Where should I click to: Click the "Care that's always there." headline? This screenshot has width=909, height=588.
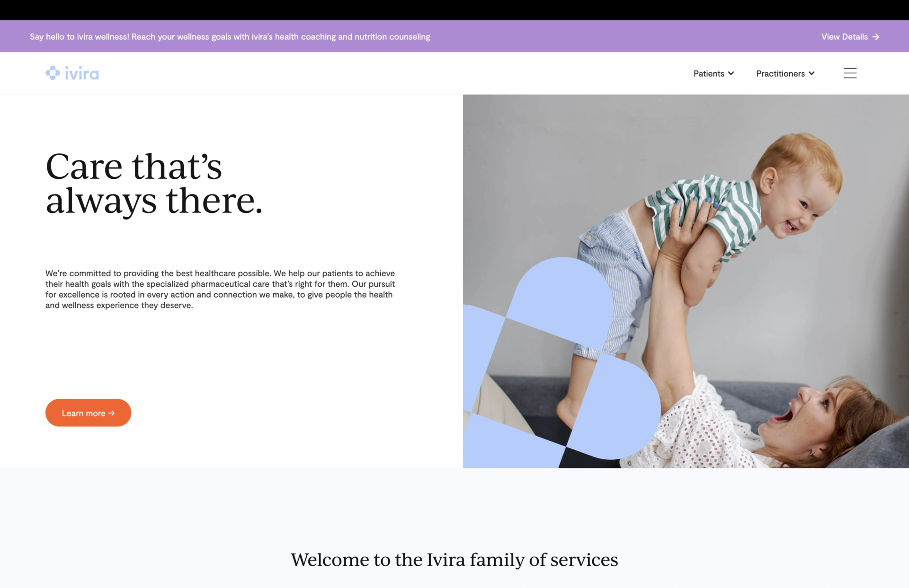point(154,184)
